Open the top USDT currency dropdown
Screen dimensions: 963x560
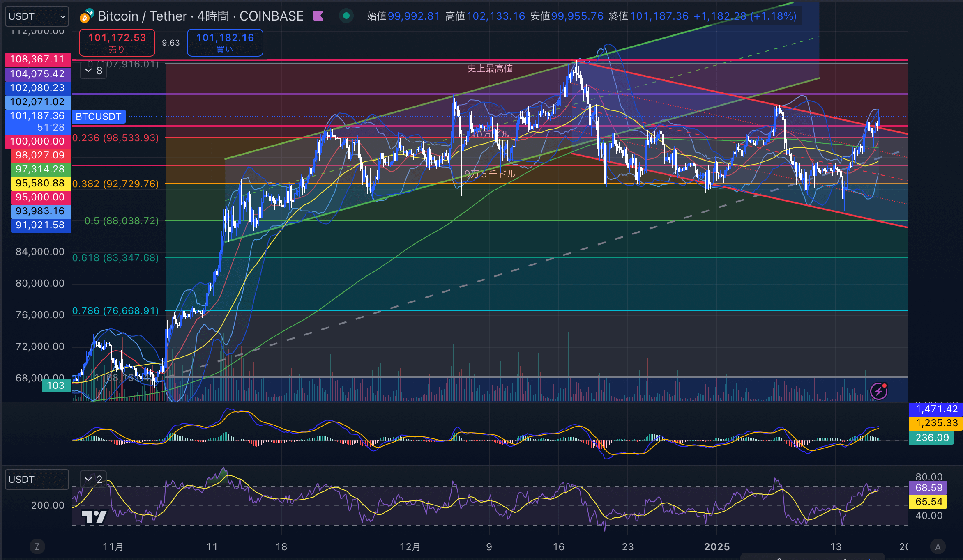coord(37,16)
